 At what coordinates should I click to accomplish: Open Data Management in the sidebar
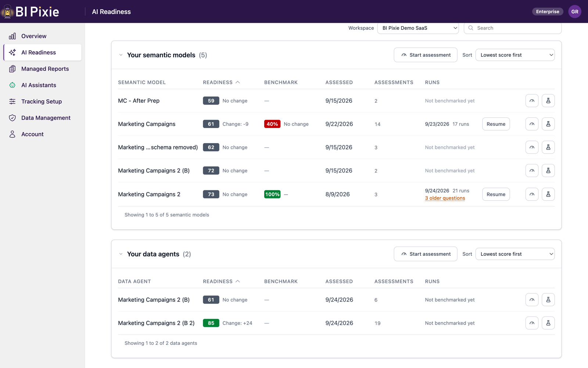click(43, 118)
